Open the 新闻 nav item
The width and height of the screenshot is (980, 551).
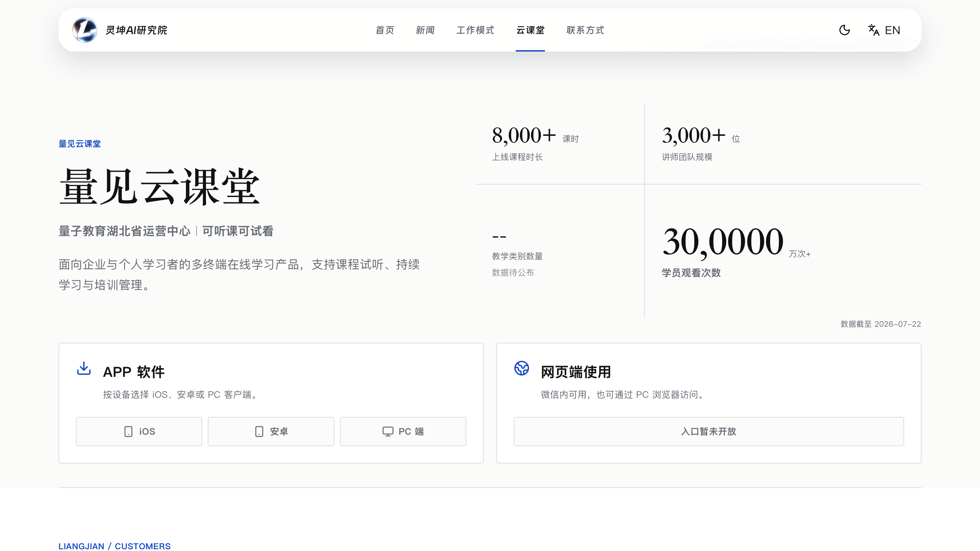pyautogui.click(x=425, y=30)
